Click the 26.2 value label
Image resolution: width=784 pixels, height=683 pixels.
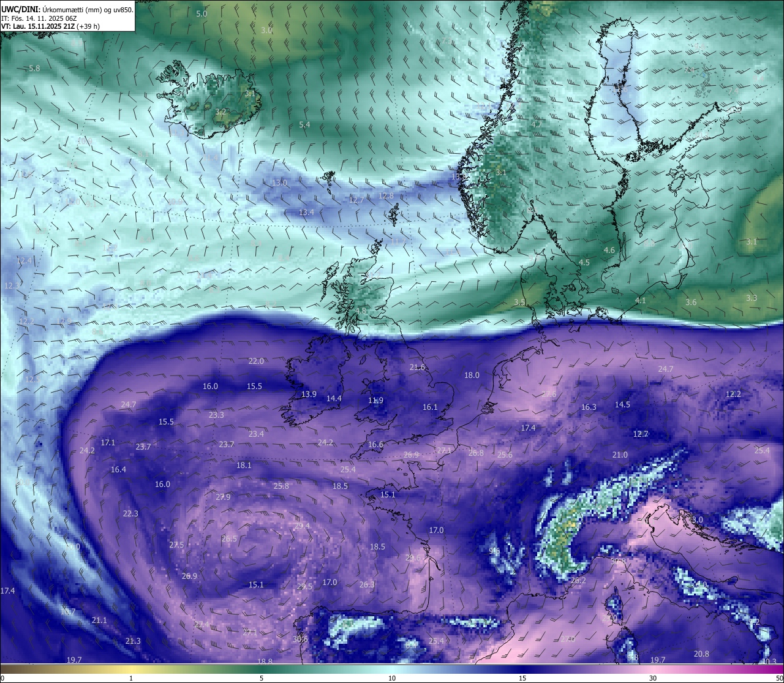578,581
